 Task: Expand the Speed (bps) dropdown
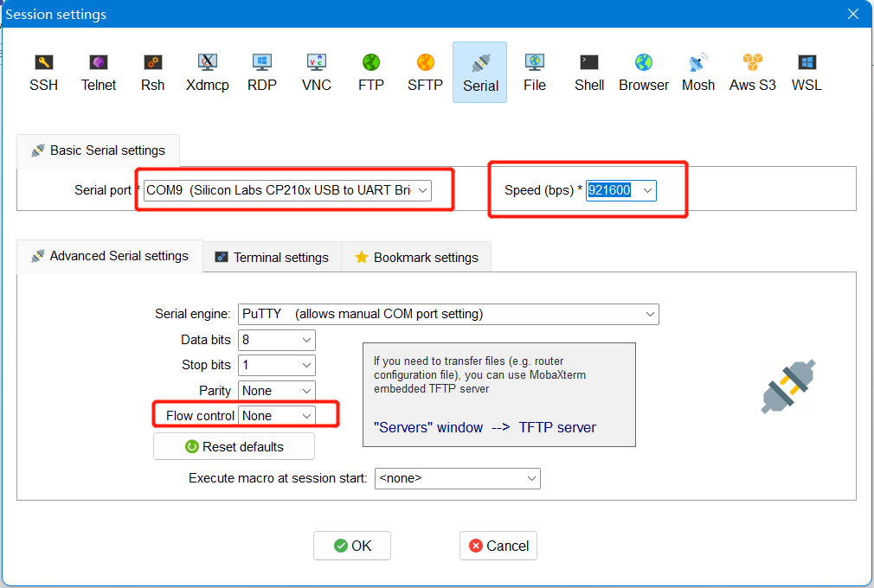[647, 190]
